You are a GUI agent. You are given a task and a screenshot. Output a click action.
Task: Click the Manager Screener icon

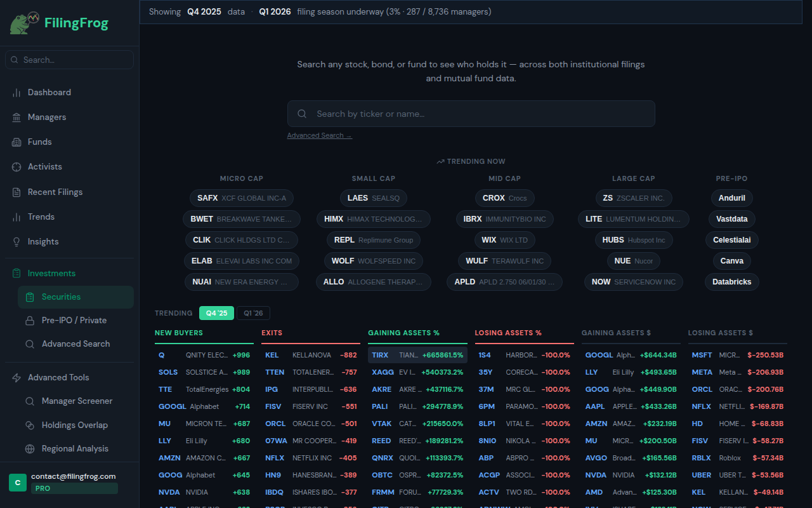(30, 401)
